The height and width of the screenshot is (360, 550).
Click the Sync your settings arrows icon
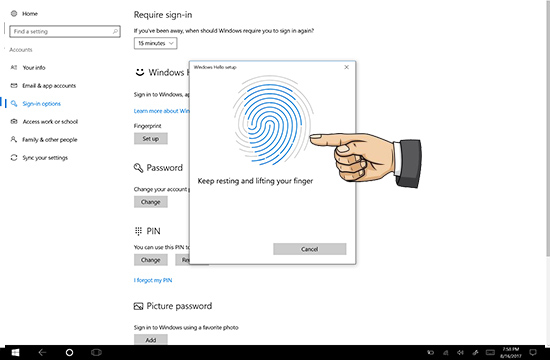(x=14, y=158)
